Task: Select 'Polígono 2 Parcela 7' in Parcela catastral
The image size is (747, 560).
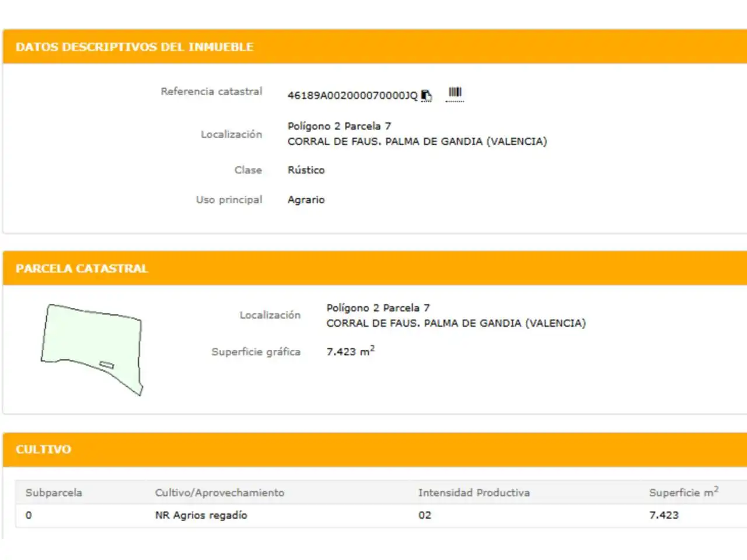Action: pos(378,308)
